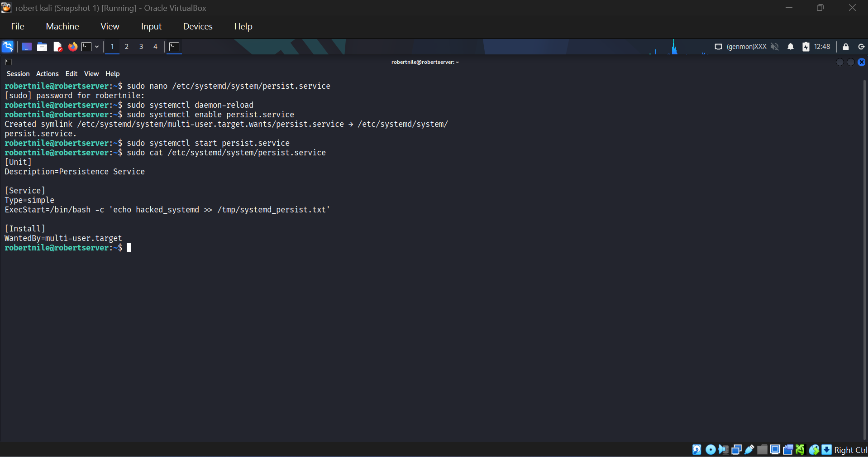Open the terminal Actions menu

[x=48, y=74]
